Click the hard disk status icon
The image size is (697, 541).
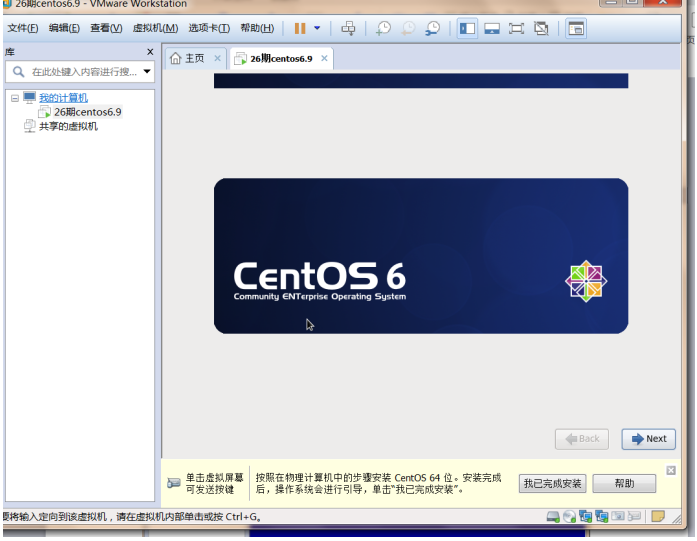[553, 517]
